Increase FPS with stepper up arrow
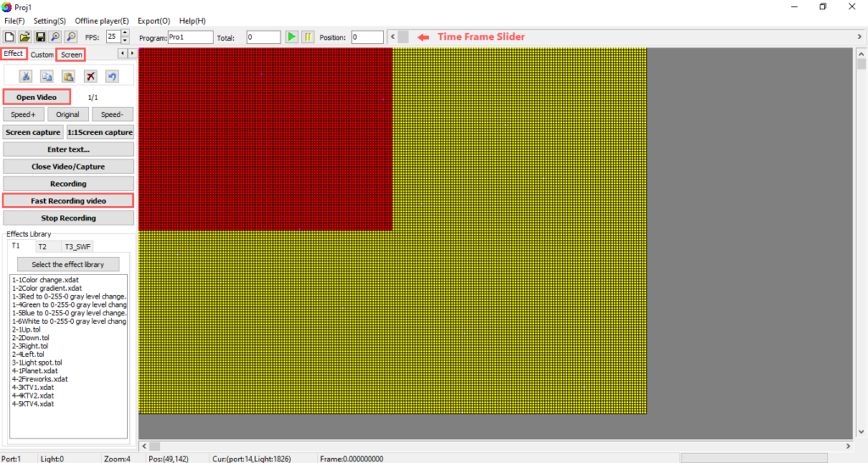This screenshot has width=868, height=463. click(x=125, y=33)
